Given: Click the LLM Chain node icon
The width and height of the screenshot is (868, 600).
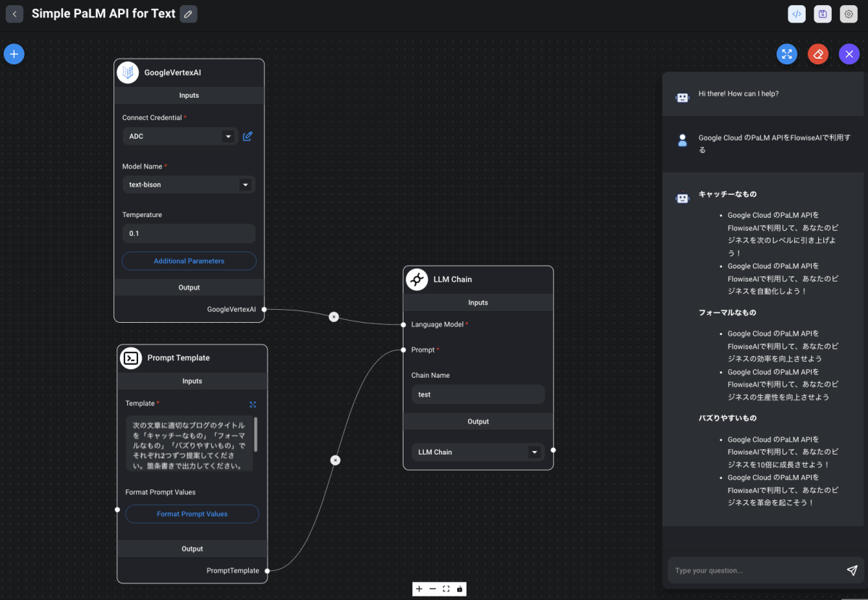Looking at the screenshot, I should (417, 279).
